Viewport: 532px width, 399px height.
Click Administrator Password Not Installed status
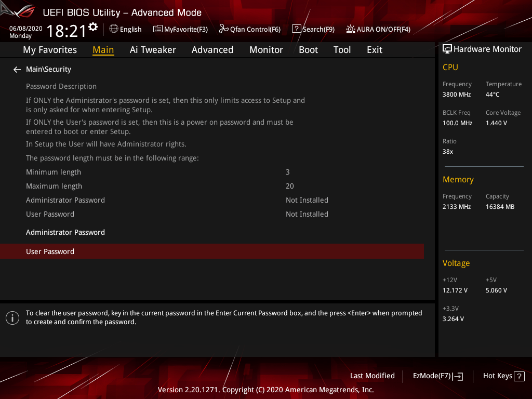click(307, 200)
